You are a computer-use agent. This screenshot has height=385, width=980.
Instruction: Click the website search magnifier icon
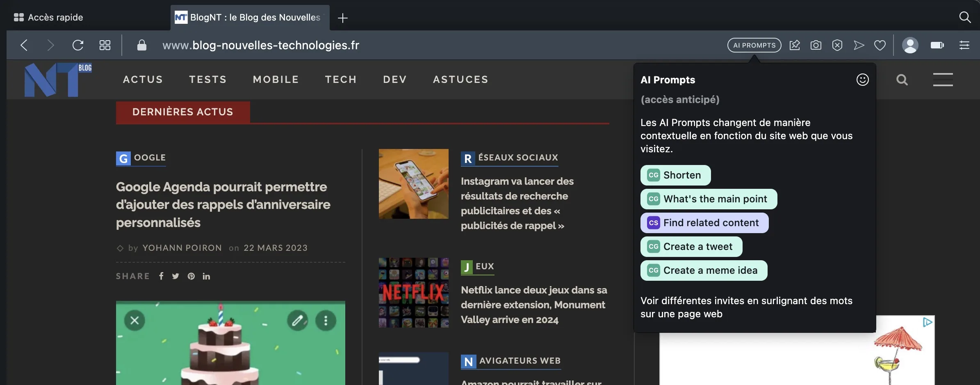click(902, 80)
